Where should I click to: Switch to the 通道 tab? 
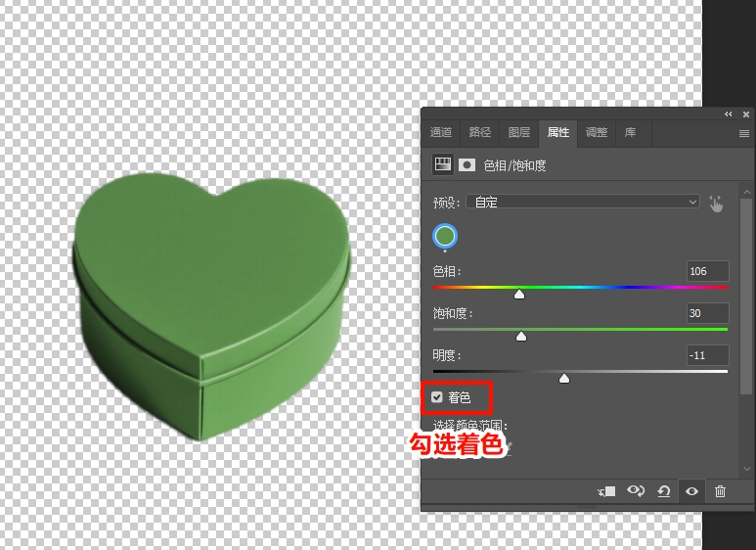[x=441, y=132]
